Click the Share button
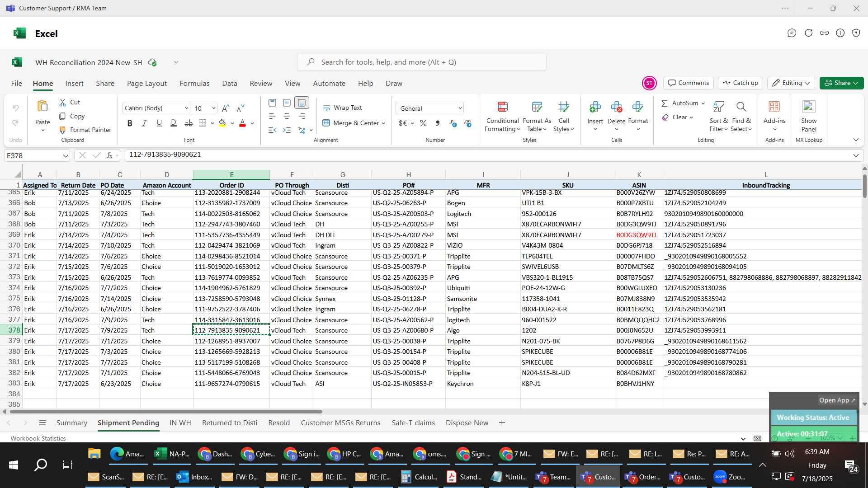This screenshot has height=488, width=868. tap(841, 83)
